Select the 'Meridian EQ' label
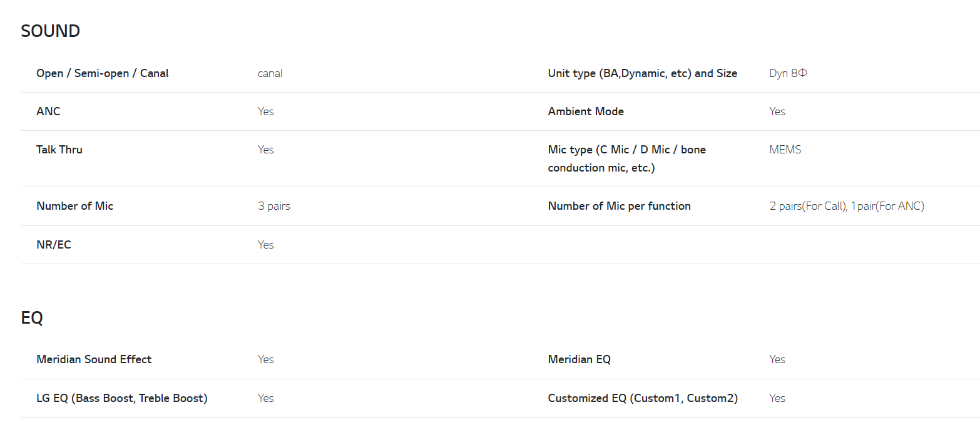 (x=579, y=359)
